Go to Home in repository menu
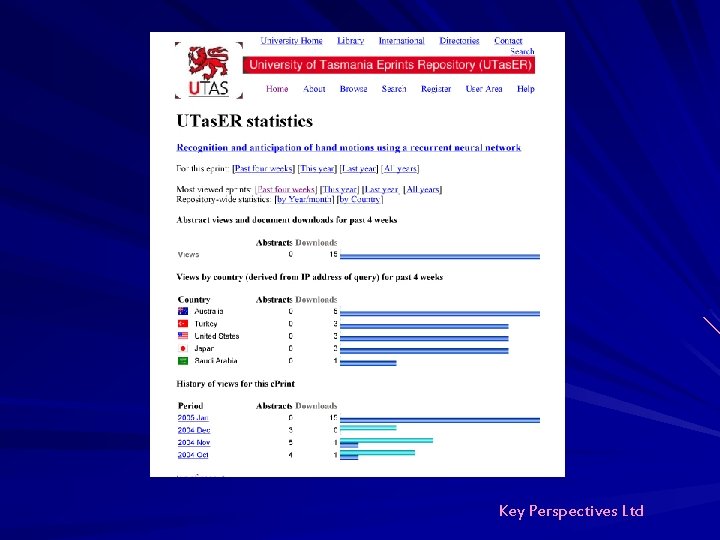Screen dimensions: 720x540 (277, 89)
